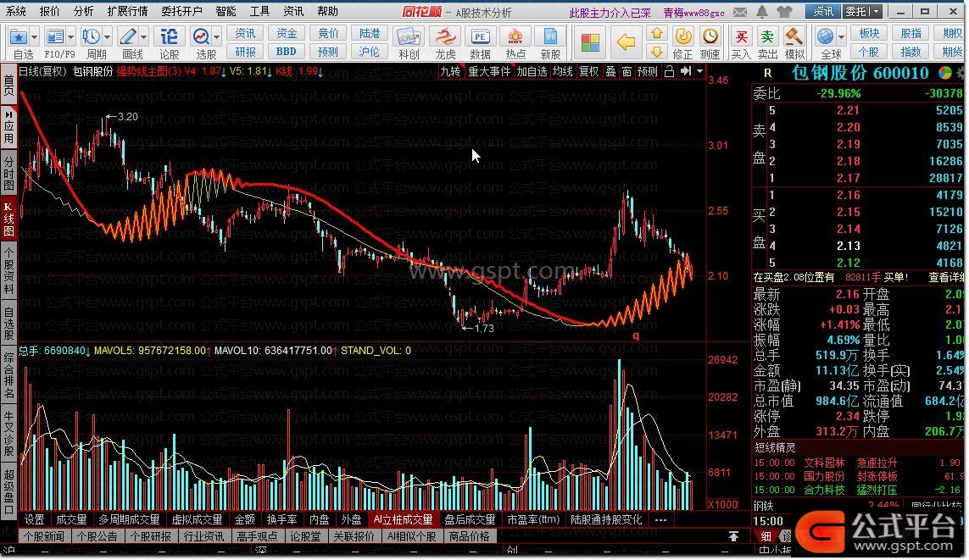Screen dimensions: 969x560
Task: Select the 分时图 side tab
Action: click(8, 174)
